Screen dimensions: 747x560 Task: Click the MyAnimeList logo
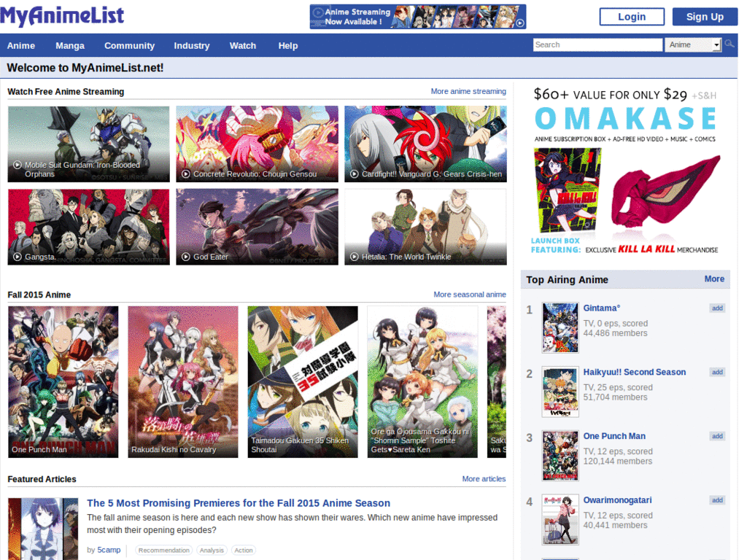[x=63, y=15]
